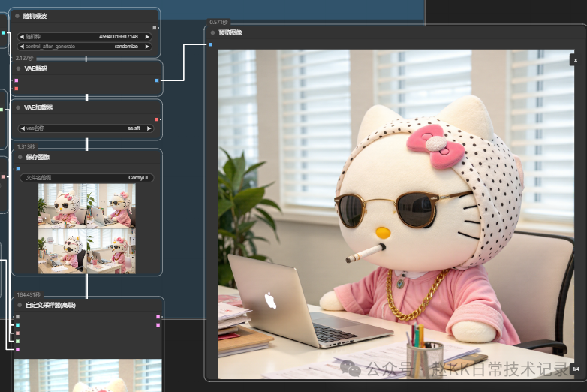The image size is (587, 392).
Task: Open the vae名称 ae.sft combo
Action: click(86, 128)
